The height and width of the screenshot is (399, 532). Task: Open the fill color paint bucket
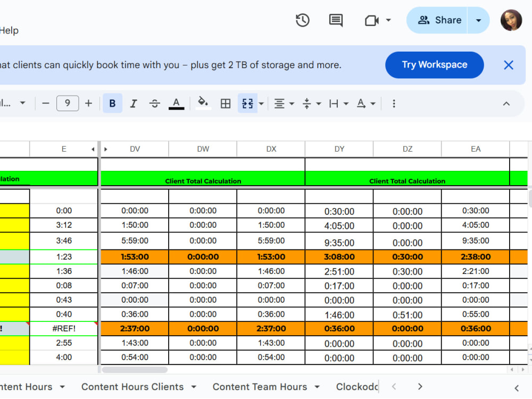point(203,103)
